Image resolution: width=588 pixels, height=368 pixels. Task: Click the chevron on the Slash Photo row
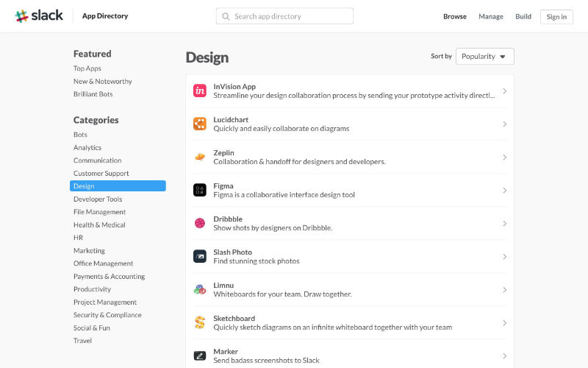(x=505, y=257)
